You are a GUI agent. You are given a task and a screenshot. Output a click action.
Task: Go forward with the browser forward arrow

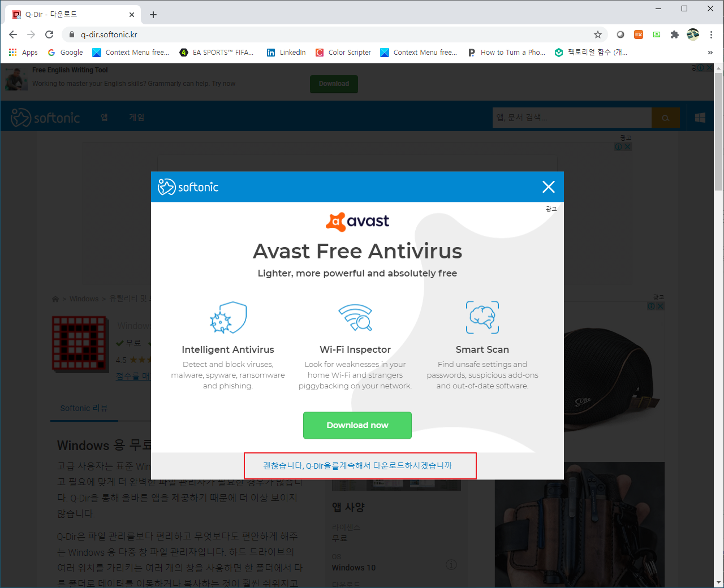click(31, 34)
